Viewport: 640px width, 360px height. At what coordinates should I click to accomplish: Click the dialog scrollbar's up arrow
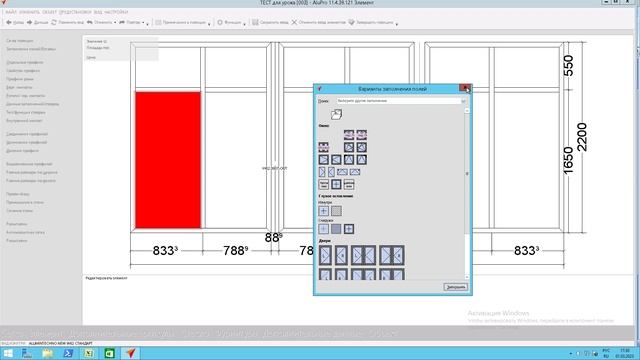467,111
